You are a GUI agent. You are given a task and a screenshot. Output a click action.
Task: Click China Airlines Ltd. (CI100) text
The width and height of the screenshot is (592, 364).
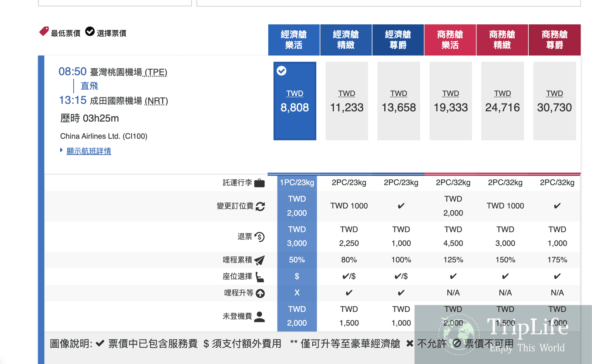click(104, 136)
